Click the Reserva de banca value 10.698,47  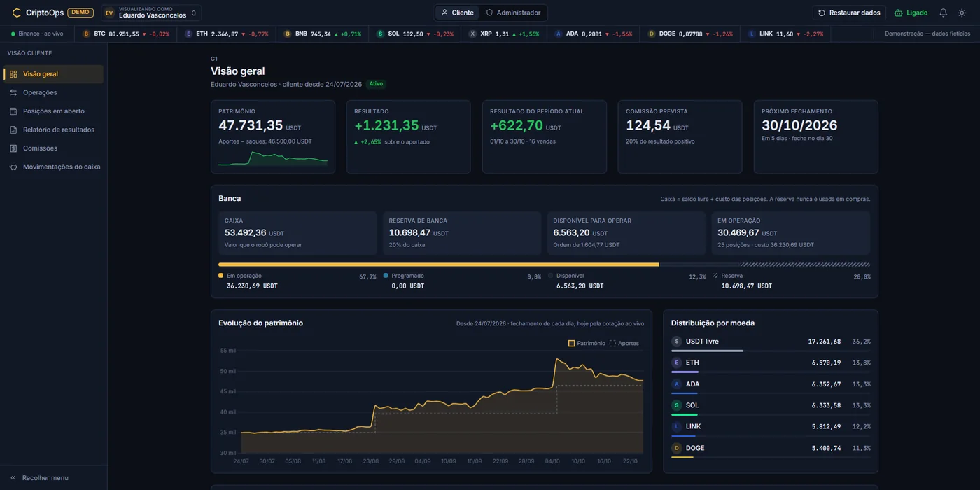[409, 232]
